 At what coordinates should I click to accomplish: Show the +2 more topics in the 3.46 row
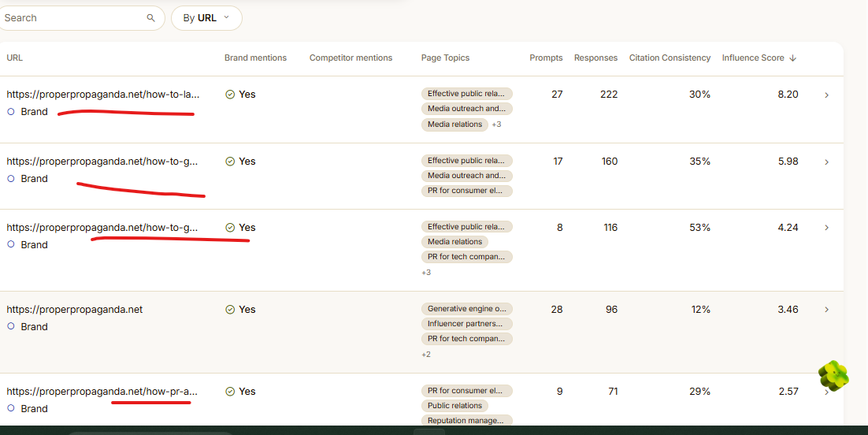426,354
